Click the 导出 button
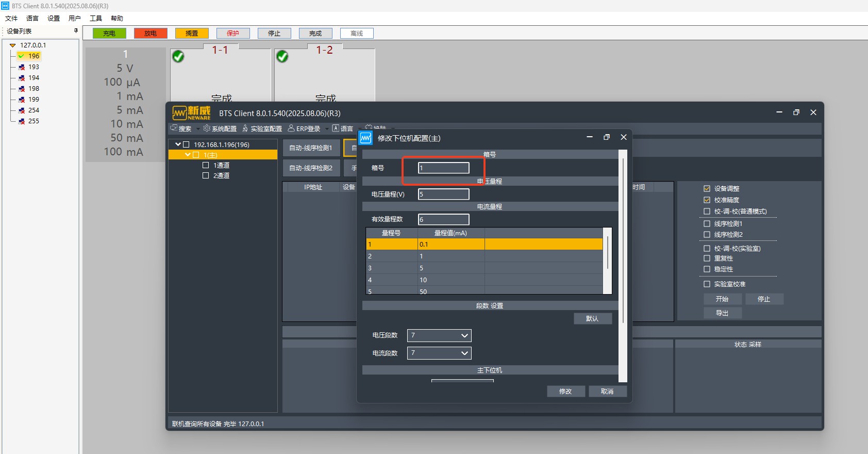 [723, 313]
